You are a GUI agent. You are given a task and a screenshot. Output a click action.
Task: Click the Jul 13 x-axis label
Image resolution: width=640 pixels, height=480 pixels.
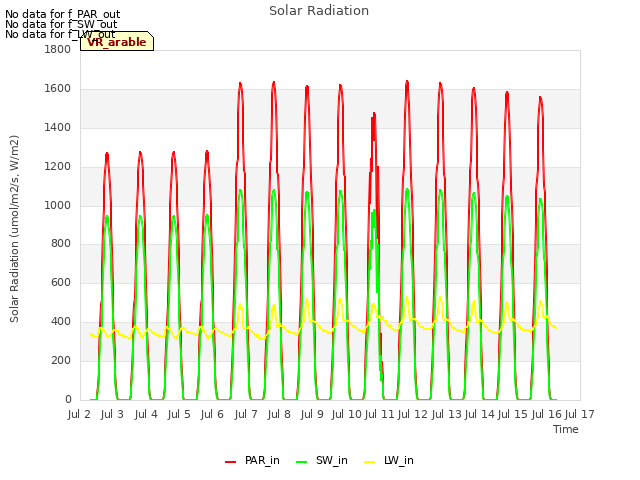tap(446, 414)
